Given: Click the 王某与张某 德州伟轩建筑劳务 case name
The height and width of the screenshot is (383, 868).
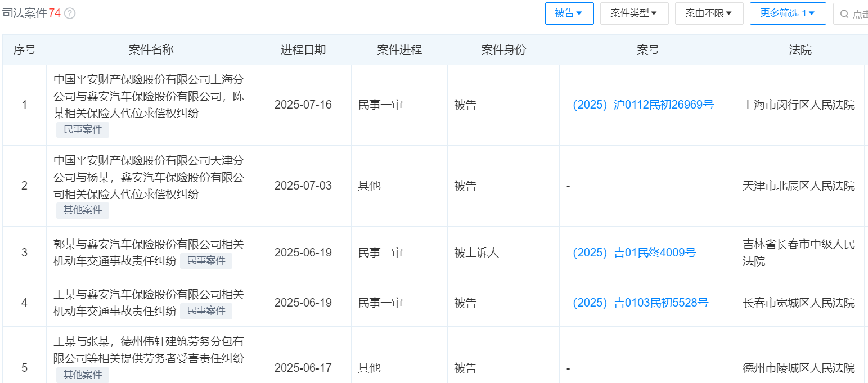Looking at the screenshot, I should [149, 349].
